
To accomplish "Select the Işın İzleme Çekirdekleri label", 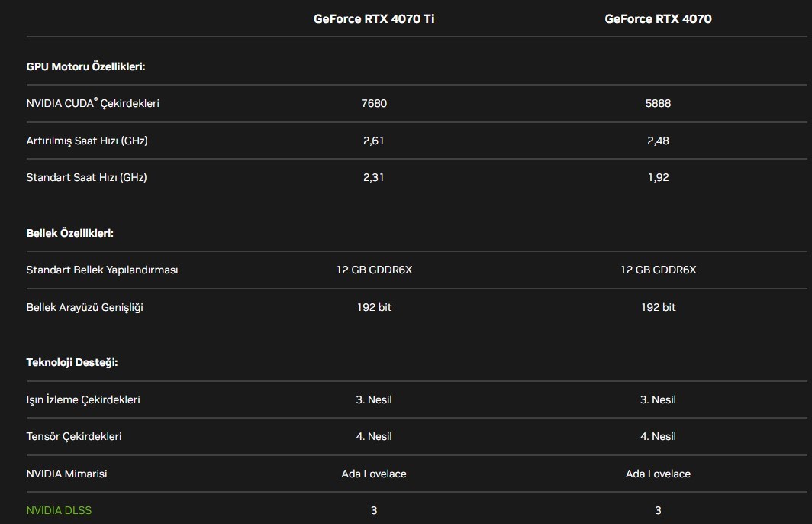I will click(83, 399).
